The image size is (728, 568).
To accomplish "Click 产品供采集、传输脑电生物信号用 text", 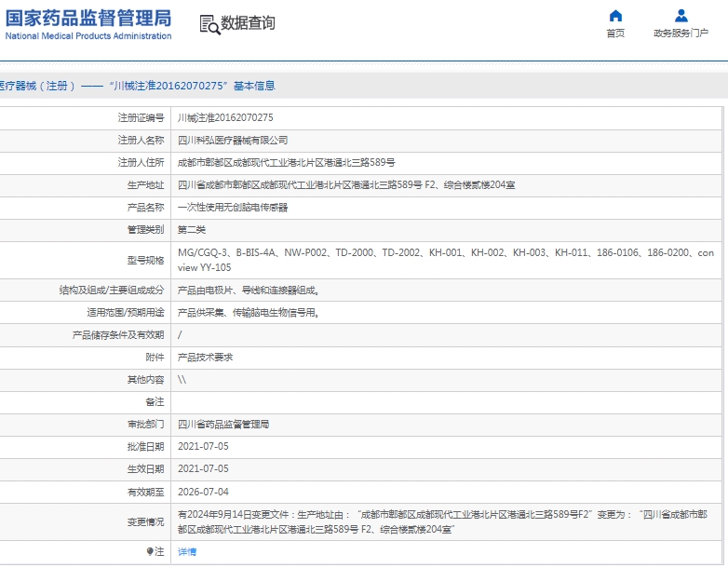I will point(249,313).
